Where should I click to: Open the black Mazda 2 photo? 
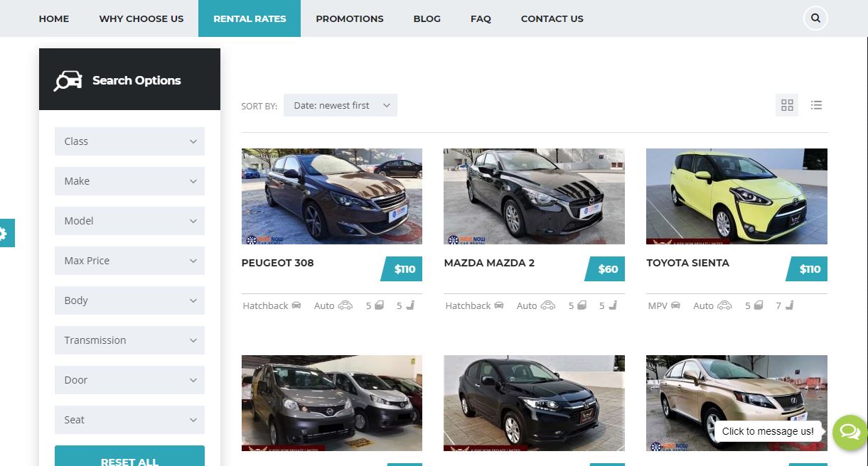(534, 196)
